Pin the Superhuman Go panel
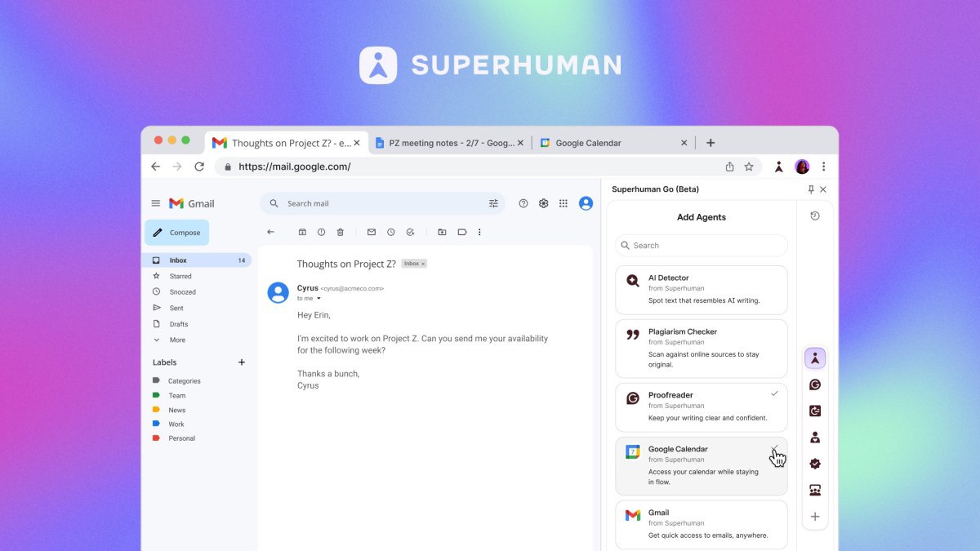 pyautogui.click(x=809, y=189)
